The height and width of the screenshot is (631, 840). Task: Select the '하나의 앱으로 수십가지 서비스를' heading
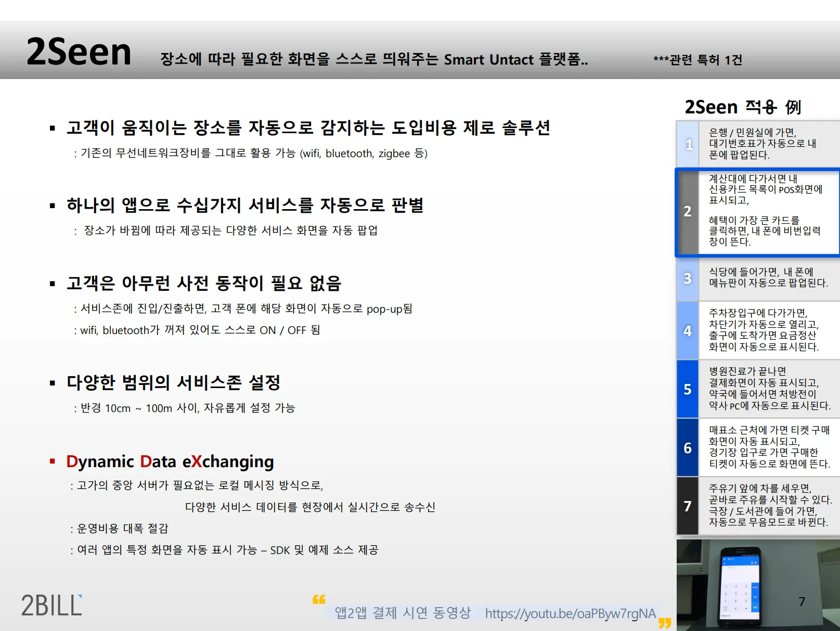point(244,205)
